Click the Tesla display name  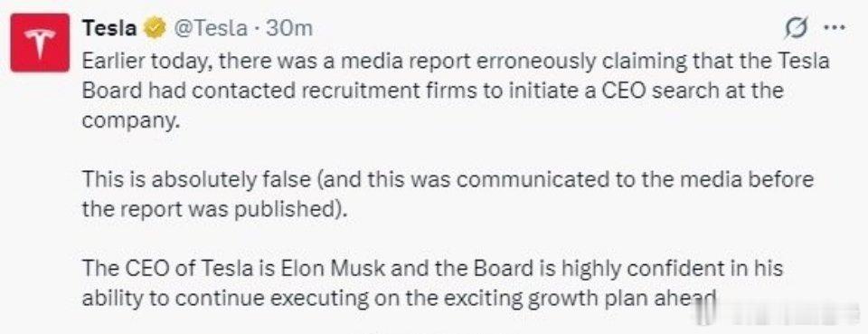pyautogui.click(x=109, y=28)
